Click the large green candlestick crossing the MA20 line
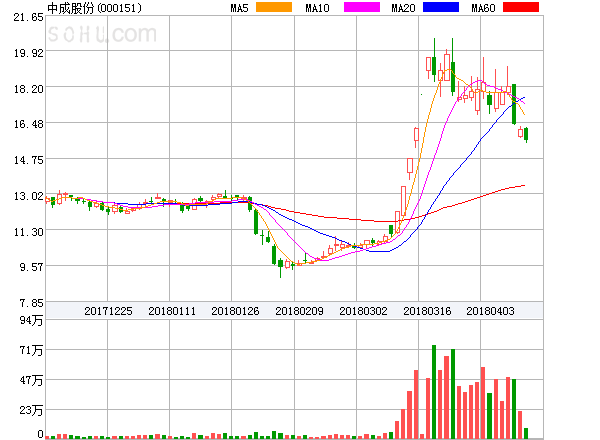 [x=514, y=104]
